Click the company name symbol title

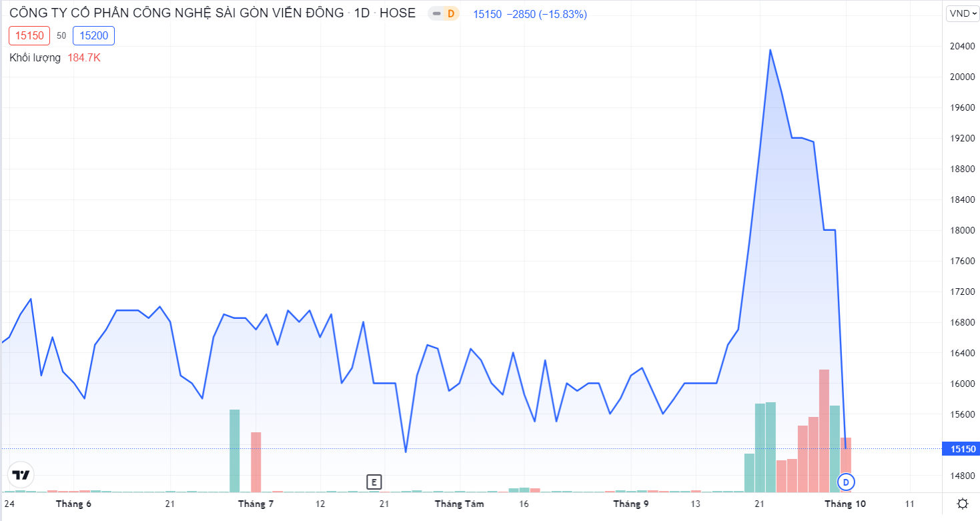(x=177, y=13)
